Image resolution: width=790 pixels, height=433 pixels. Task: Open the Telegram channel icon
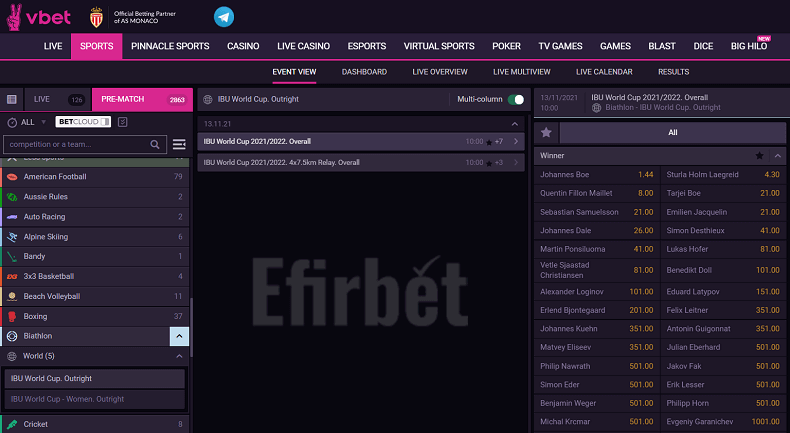tap(224, 17)
